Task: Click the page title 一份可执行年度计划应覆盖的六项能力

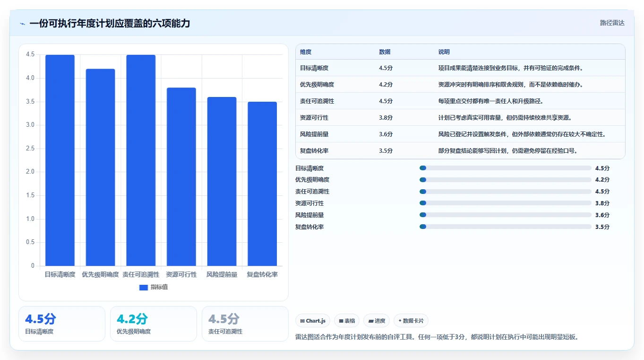Action: 110,24
